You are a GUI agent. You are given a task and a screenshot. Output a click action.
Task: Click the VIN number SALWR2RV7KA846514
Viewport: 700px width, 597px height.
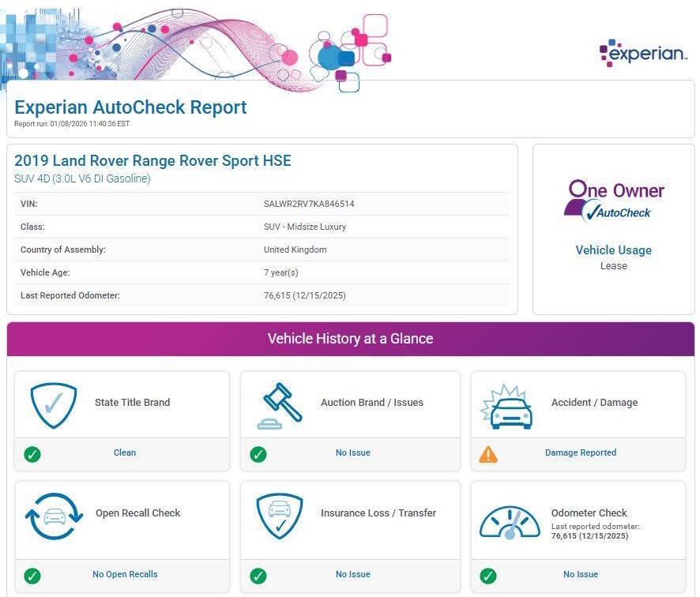[309, 204]
